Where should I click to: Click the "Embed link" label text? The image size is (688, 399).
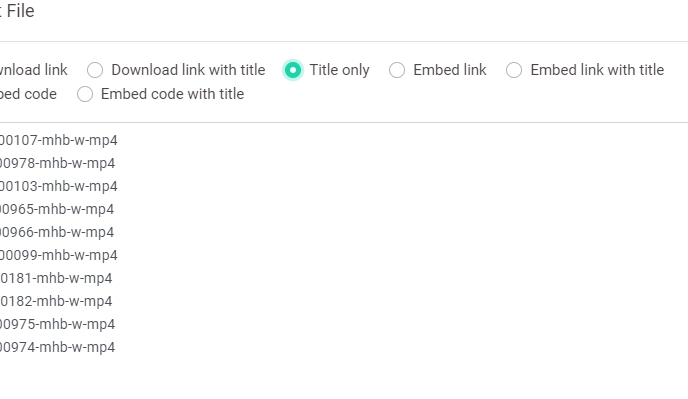(x=450, y=70)
